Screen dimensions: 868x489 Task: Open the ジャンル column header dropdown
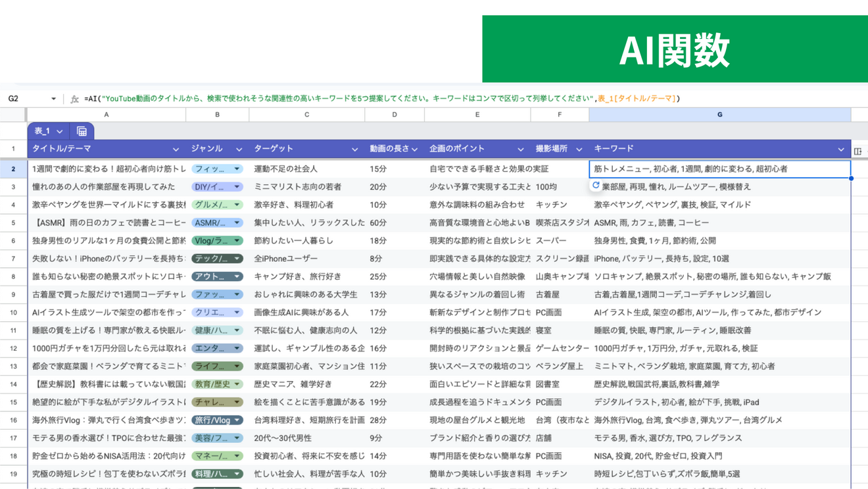pyautogui.click(x=239, y=149)
